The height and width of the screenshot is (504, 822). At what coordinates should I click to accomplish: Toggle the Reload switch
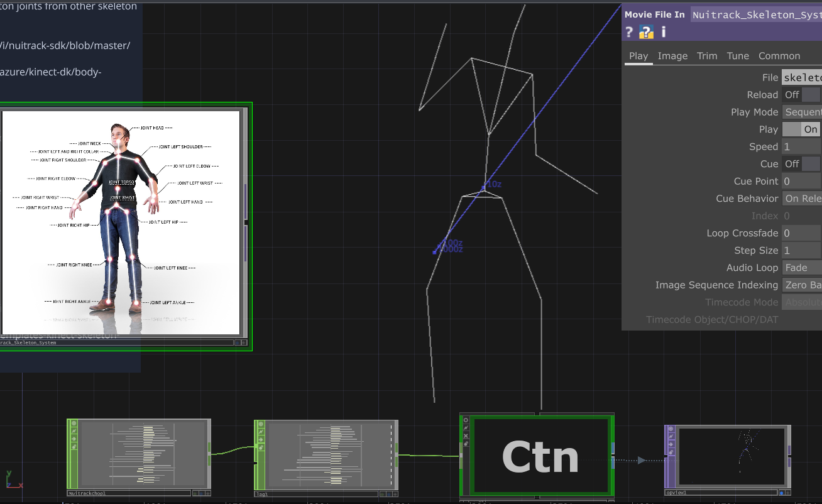coord(802,95)
